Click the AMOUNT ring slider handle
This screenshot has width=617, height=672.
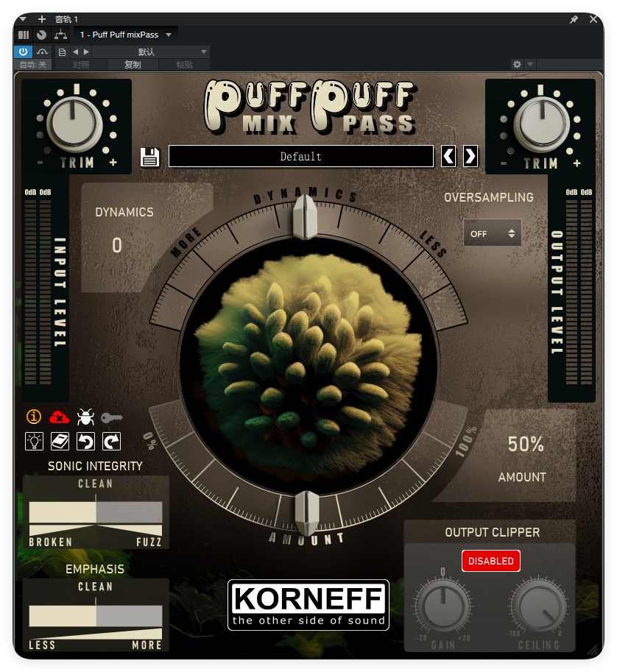[x=307, y=514]
